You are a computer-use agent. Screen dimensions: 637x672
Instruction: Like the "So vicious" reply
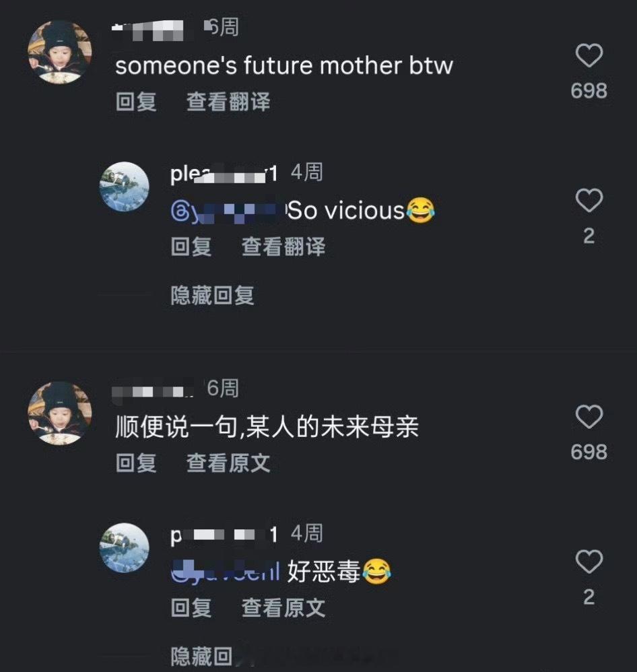pos(589,201)
